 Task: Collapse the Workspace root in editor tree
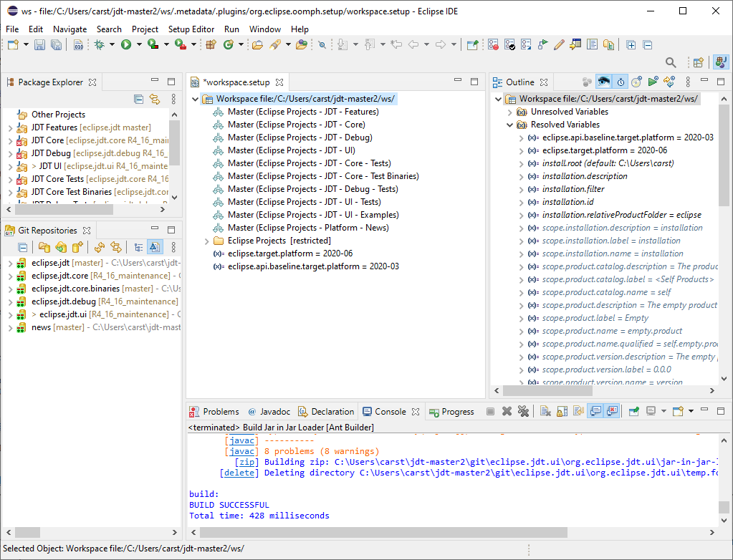(196, 99)
